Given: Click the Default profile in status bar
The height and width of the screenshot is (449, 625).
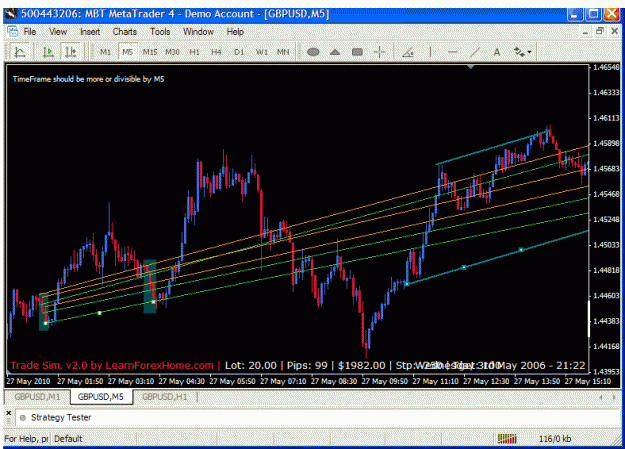Looking at the screenshot, I should click(x=68, y=439).
